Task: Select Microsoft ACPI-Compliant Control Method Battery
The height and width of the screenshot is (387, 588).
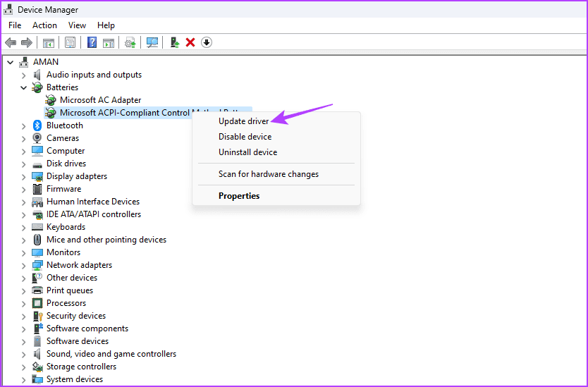Action: click(x=126, y=113)
